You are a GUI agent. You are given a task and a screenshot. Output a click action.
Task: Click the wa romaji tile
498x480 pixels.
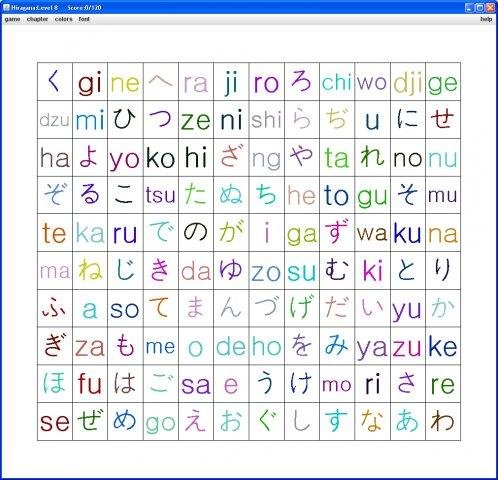(373, 232)
